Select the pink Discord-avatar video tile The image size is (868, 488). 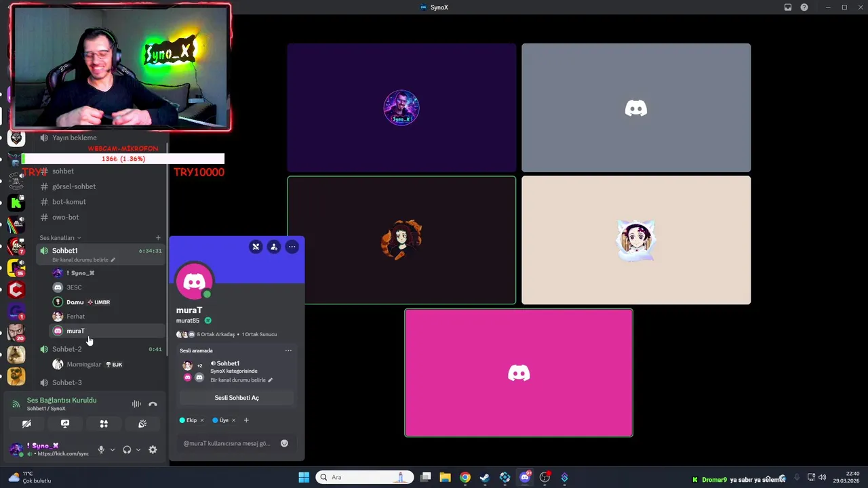point(519,373)
